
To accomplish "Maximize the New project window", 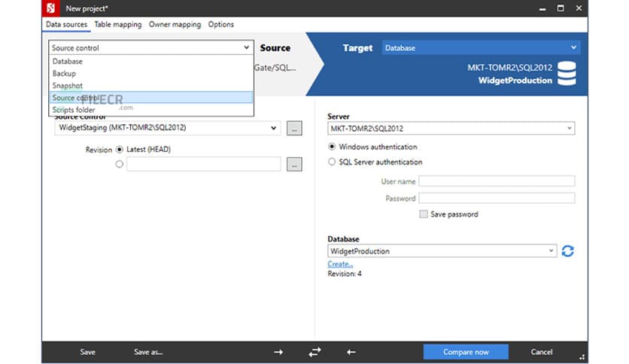I will (x=561, y=8).
